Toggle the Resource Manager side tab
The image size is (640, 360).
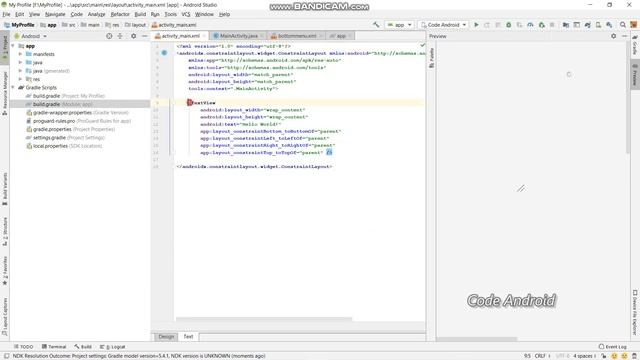[x=5, y=93]
